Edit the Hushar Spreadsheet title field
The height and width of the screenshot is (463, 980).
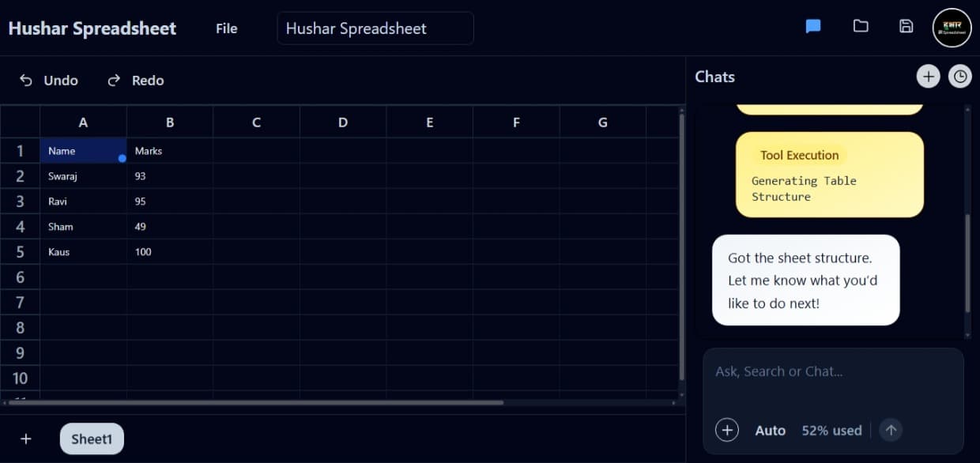[x=375, y=28]
